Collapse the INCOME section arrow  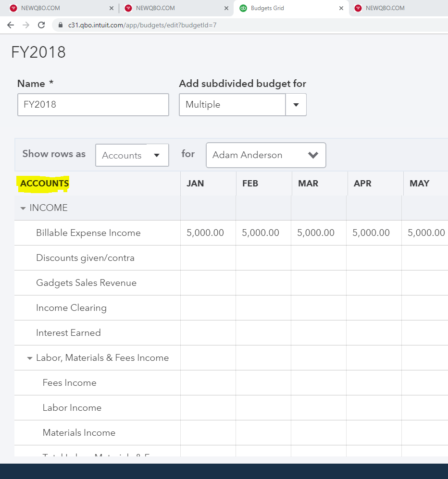point(23,209)
